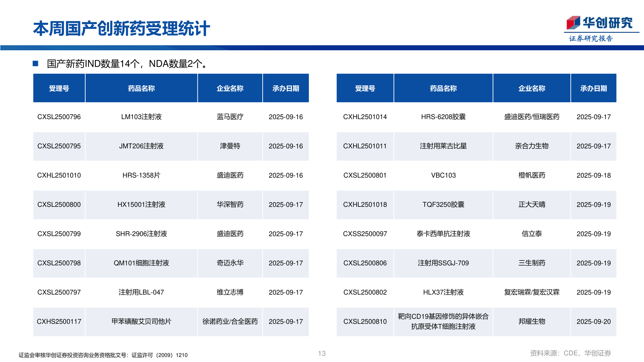Click the page number 13
The height and width of the screenshot is (362, 644).
click(322, 354)
